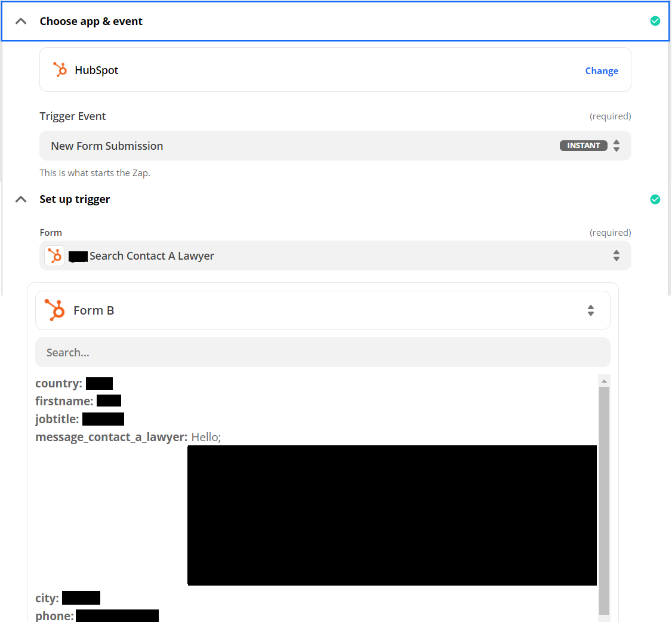The height and width of the screenshot is (622, 672).
Task: Click the HubSpot logo beside the app name
Action: pos(60,70)
